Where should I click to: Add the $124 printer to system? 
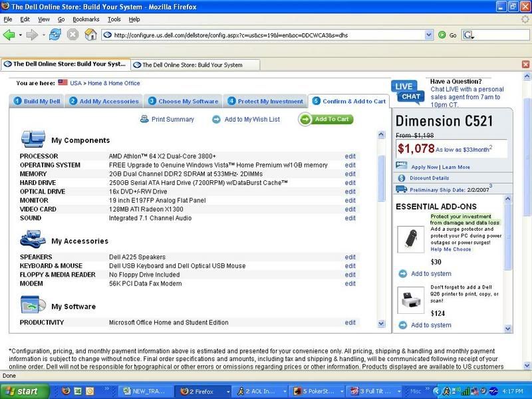pos(431,325)
